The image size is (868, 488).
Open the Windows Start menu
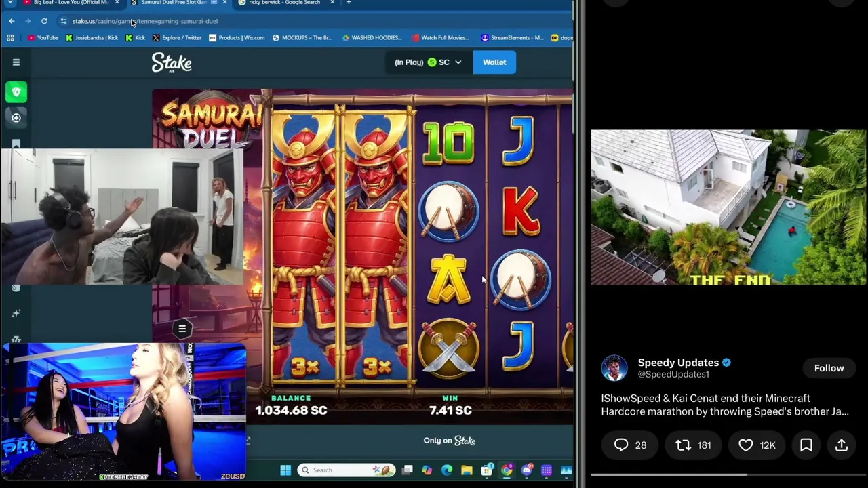[285, 470]
